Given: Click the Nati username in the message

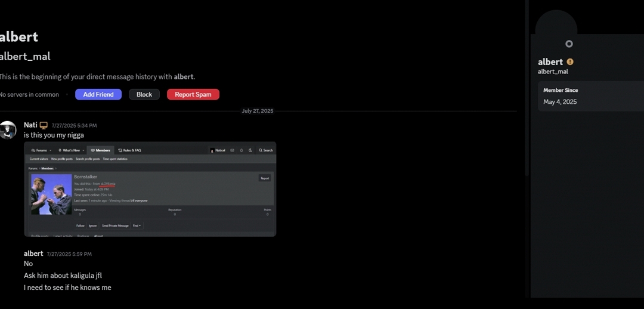Looking at the screenshot, I should (x=30, y=125).
